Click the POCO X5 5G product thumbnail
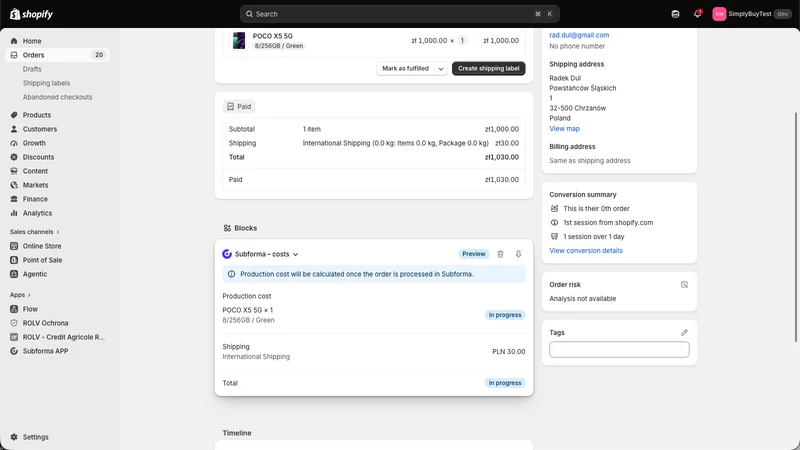This screenshot has height=450, width=800. pyautogui.click(x=239, y=40)
